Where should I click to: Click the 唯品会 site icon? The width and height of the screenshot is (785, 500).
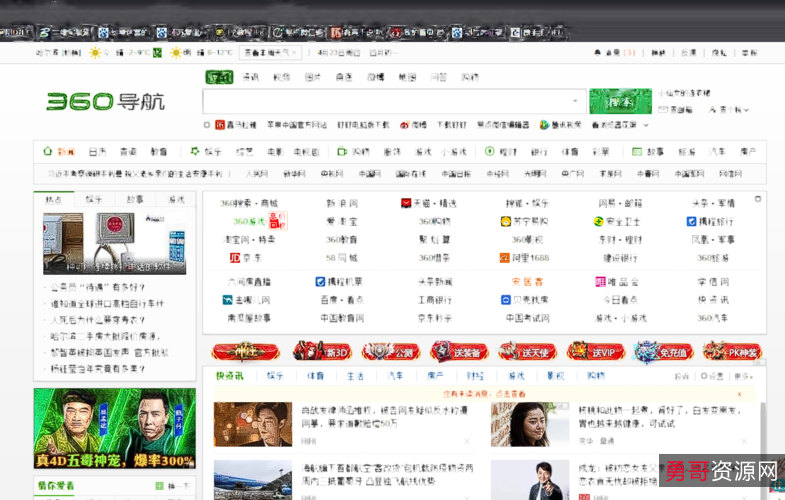pyautogui.click(x=600, y=282)
